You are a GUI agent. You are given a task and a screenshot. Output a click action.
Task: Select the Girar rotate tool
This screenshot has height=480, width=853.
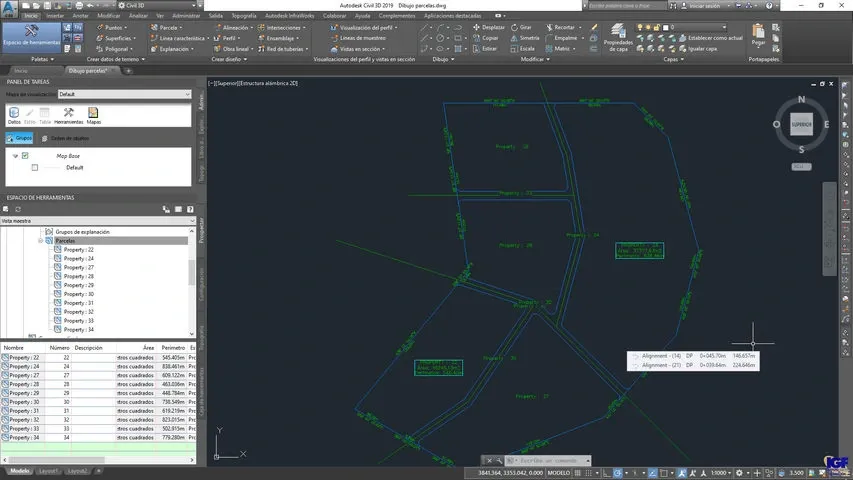click(521, 27)
